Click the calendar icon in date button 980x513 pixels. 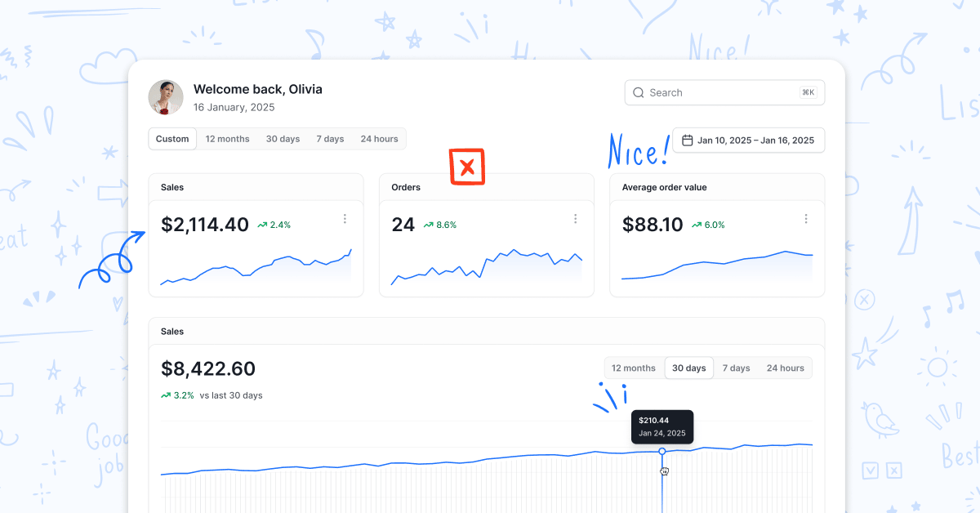687,141
